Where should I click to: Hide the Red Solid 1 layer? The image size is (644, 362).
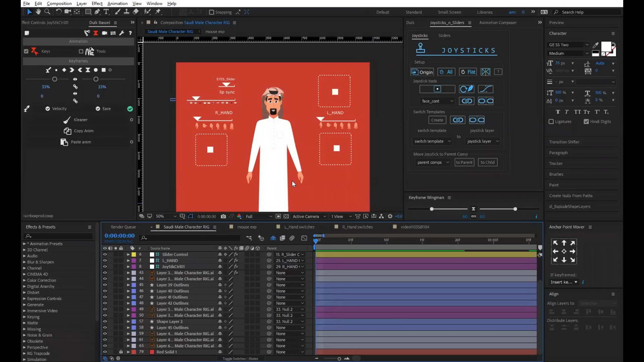click(105, 352)
